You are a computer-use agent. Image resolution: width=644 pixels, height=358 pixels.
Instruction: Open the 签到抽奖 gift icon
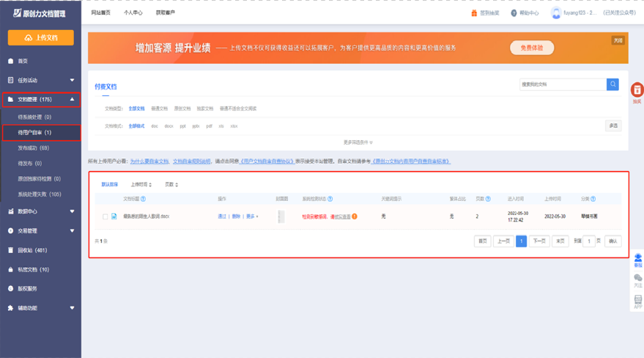coord(474,13)
